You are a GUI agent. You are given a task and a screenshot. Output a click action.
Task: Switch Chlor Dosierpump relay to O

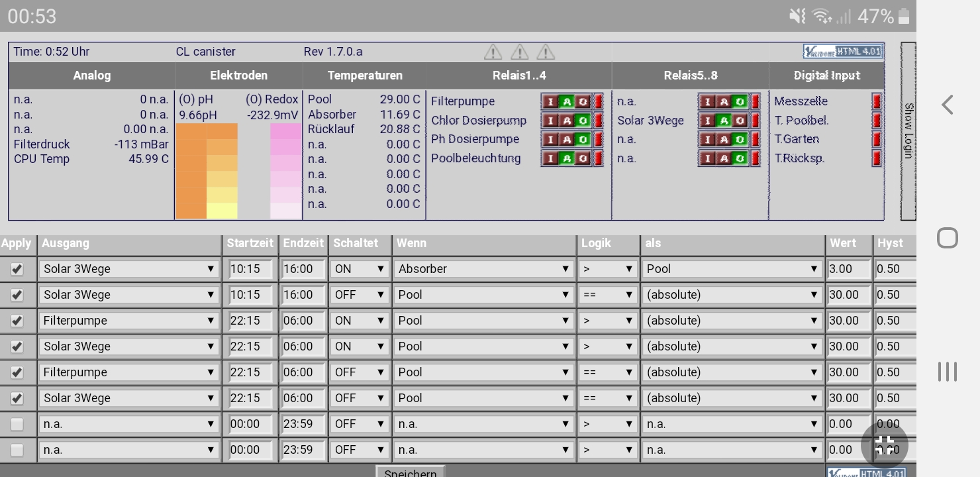click(583, 121)
